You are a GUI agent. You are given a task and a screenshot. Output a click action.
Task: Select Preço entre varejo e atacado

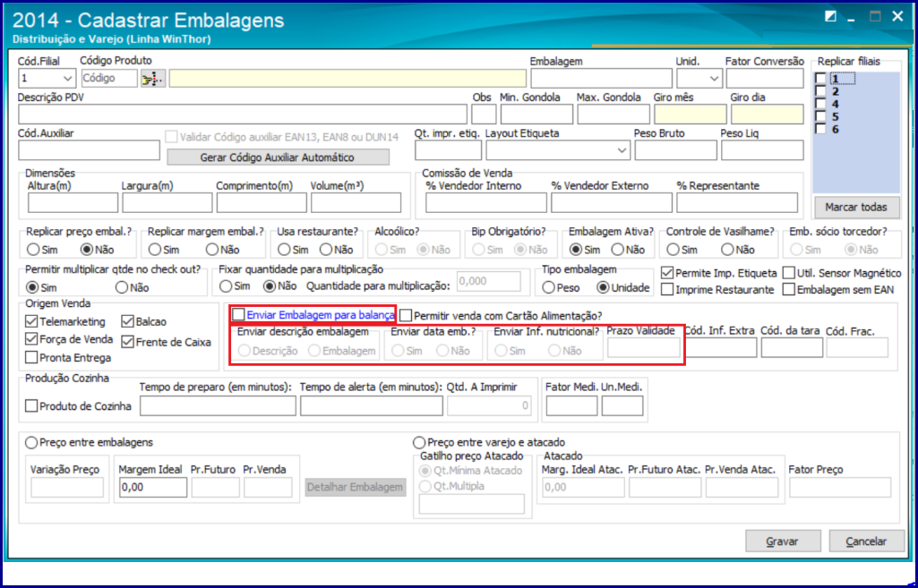419,443
